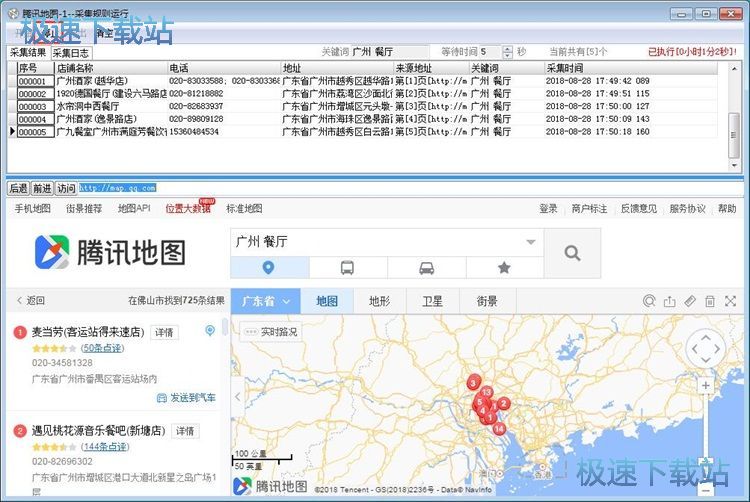Open 详情 for 麦当劳(客运站得来速店)
Viewport: 750px width, 502px height.
click(x=164, y=332)
